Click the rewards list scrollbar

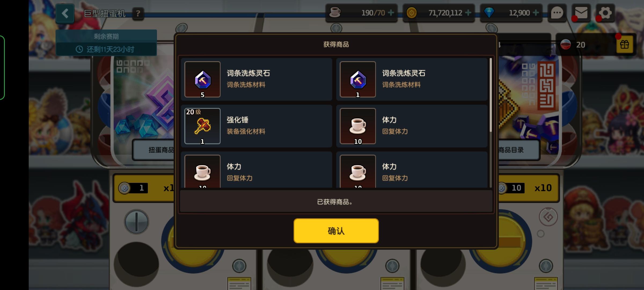491,123
